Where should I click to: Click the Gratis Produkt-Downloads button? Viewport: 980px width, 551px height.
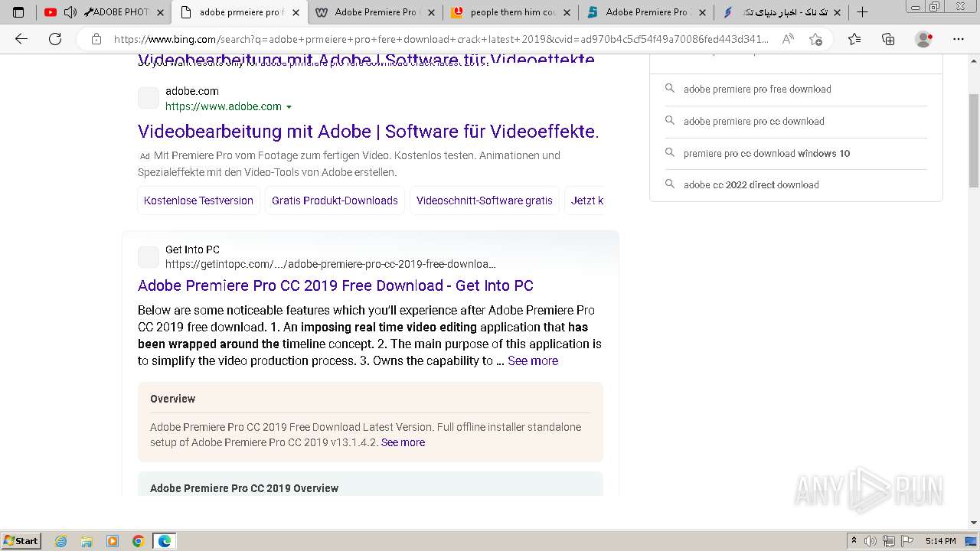(335, 201)
